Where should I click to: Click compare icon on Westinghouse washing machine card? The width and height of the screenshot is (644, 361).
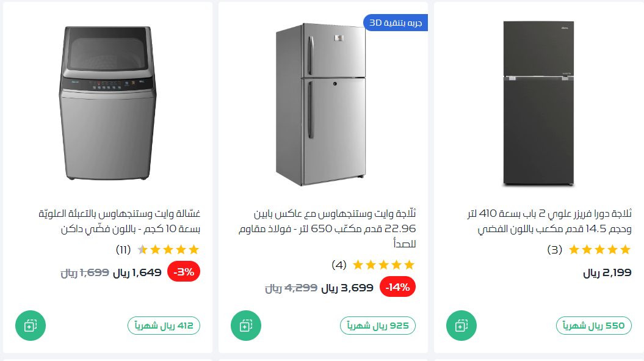coord(30,326)
